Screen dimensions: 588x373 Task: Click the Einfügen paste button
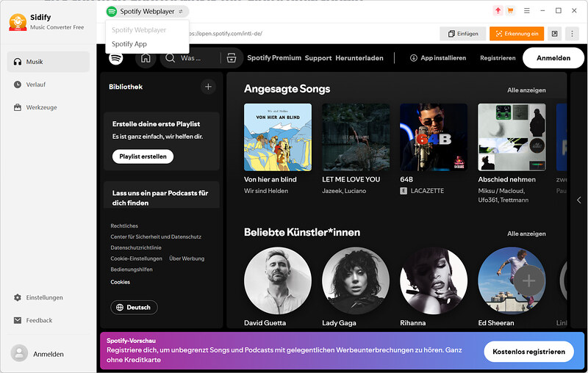click(x=463, y=34)
